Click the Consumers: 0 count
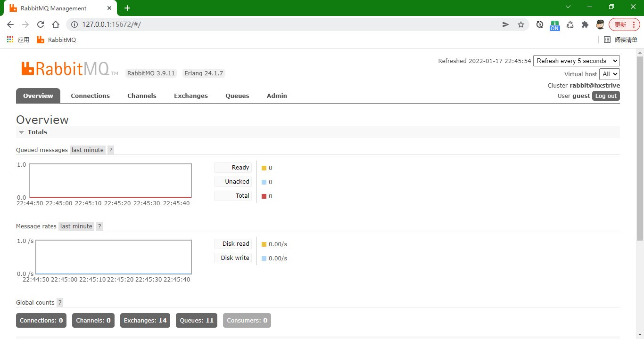 pyautogui.click(x=247, y=320)
